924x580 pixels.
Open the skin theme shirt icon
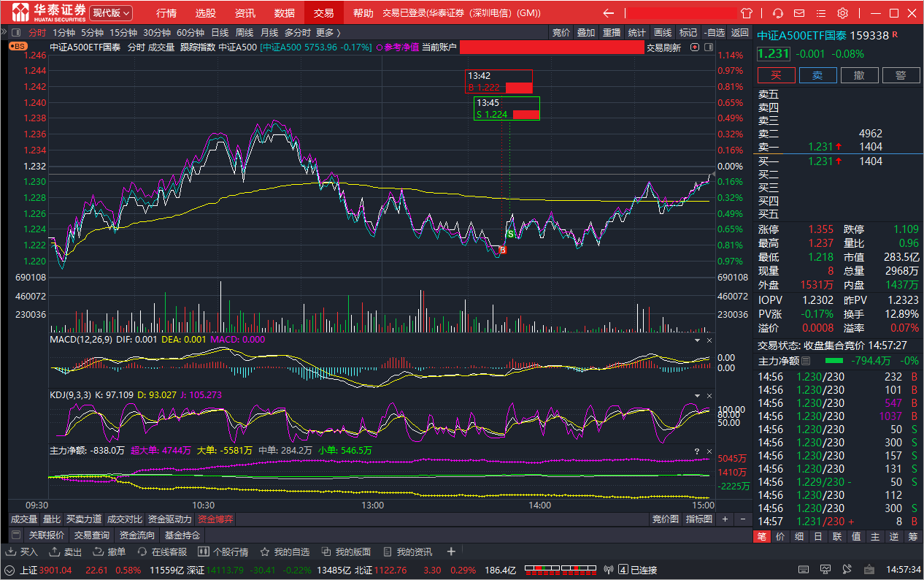(x=746, y=13)
